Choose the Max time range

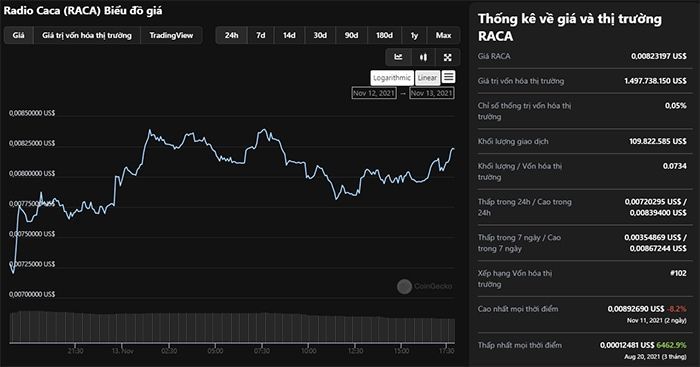click(443, 35)
